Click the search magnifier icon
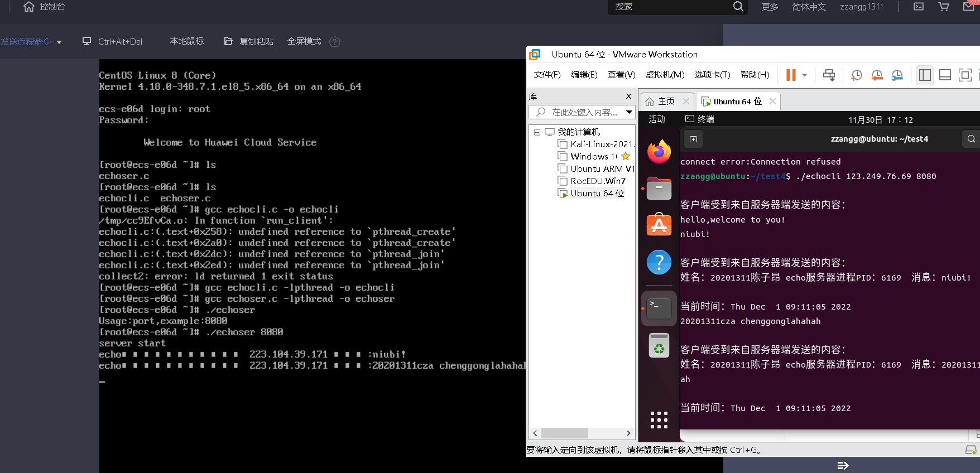980x473 pixels. click(x=738, y=7)
